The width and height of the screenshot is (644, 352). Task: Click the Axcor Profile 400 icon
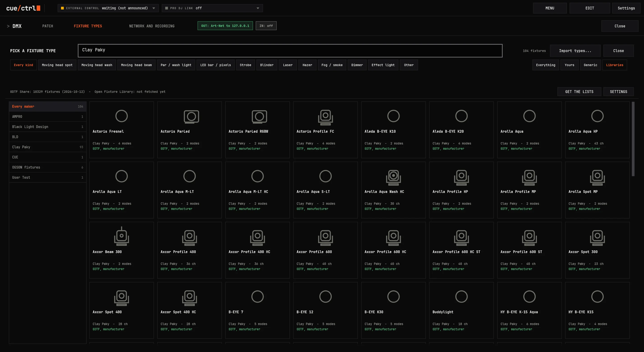point(189,238)
